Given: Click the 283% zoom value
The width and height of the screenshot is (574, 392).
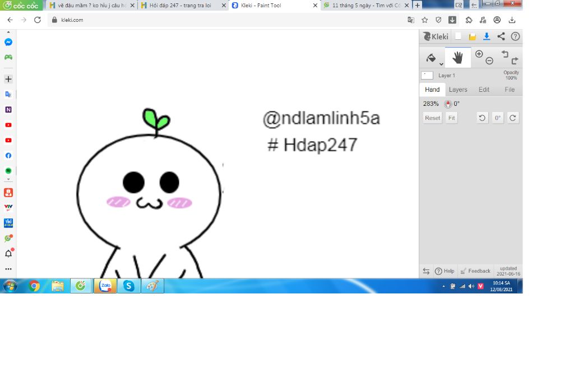Looking at the screenshot, I should coord(431,104).
